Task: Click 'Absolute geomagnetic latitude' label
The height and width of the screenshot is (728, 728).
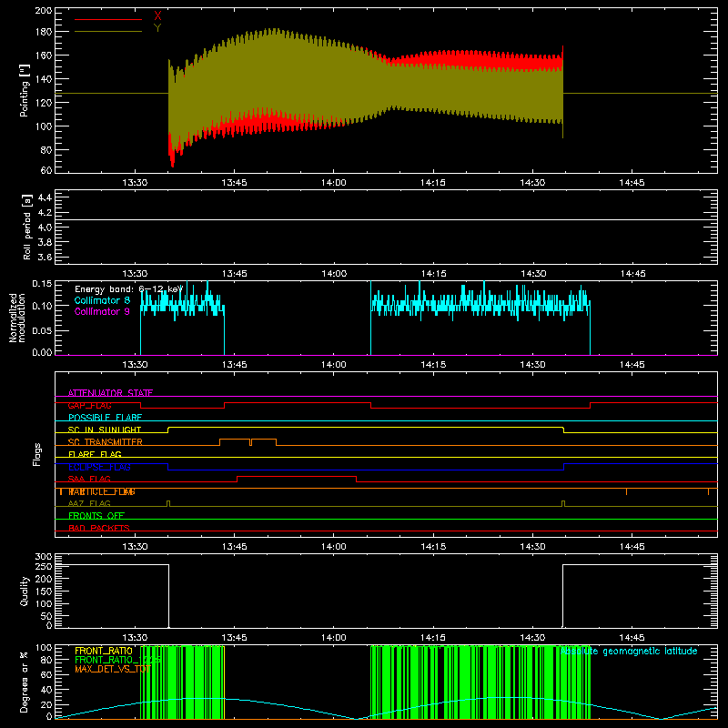Action: 629,652
